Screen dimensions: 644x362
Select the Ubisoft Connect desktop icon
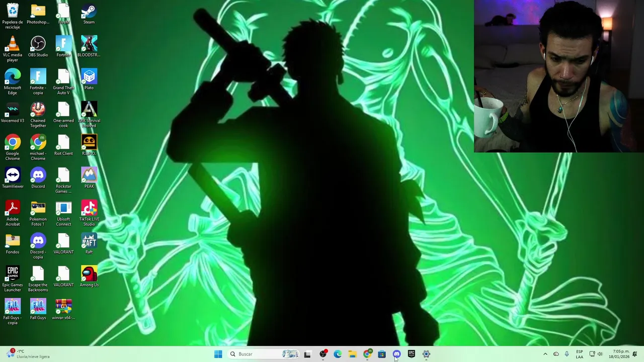tap(63, 213)
